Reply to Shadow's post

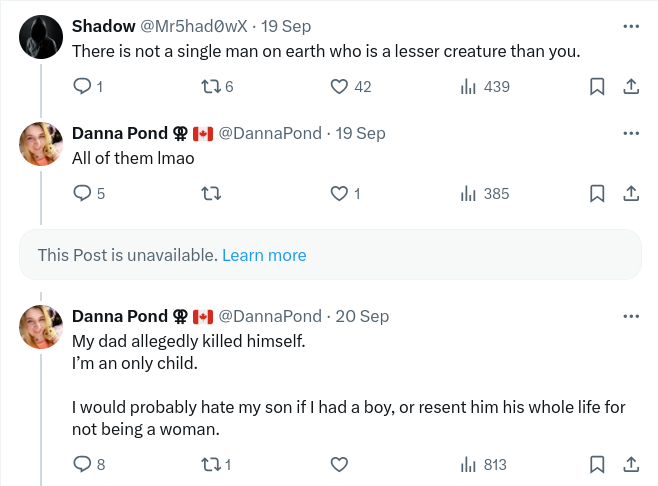coord(83,87)
